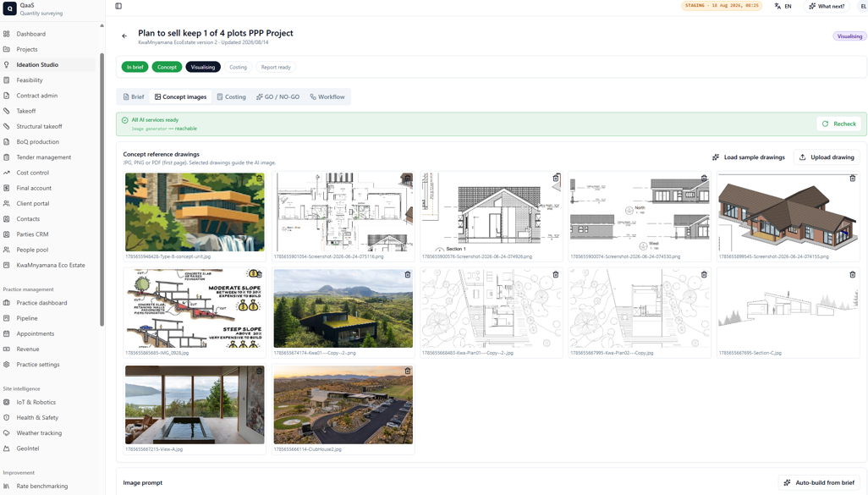Click the EN language selector

[x=788, y=6]
